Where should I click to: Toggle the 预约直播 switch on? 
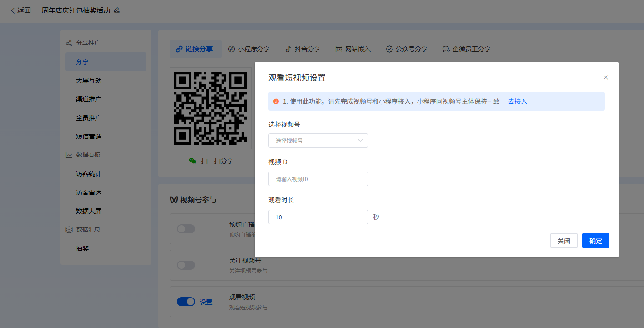pos(186,229)
